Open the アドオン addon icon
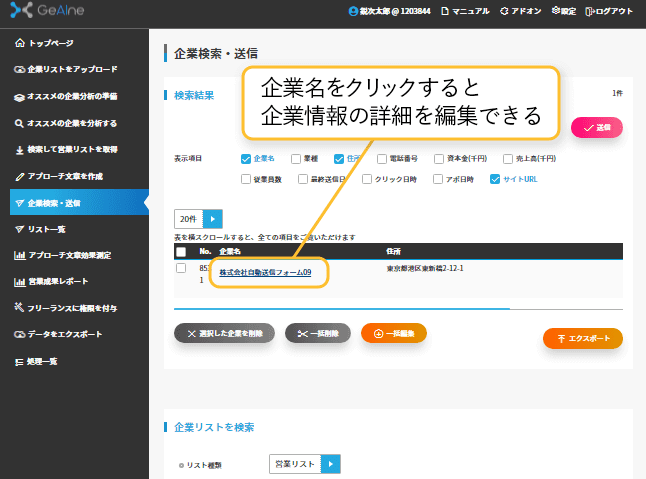Screen dimensions: 646x479 (504, 11)
